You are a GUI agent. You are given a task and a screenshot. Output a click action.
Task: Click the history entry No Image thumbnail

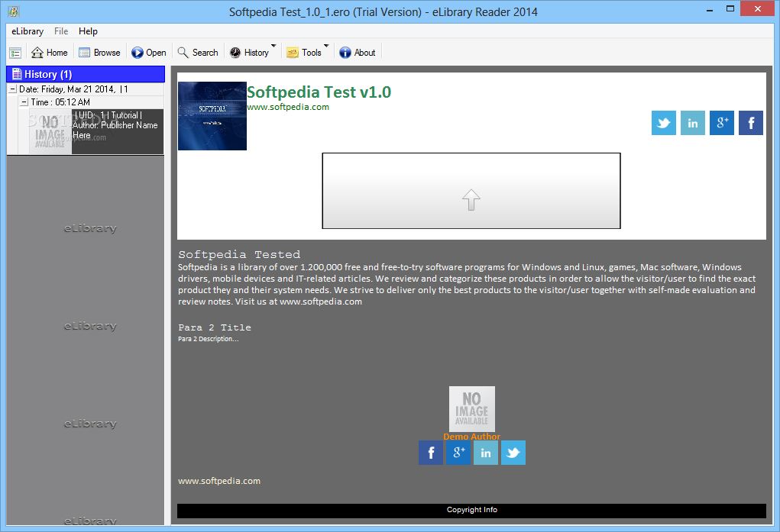(x=50, y=131)
